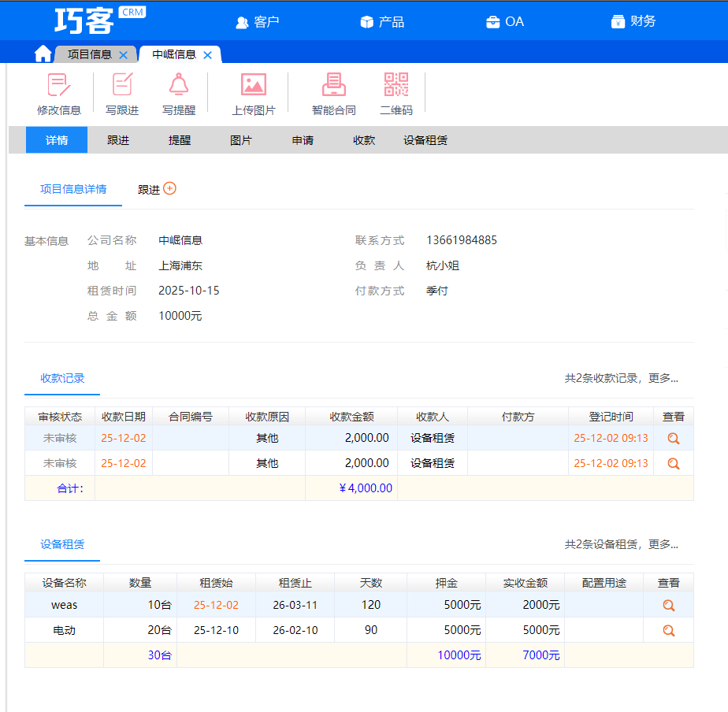View the first 收款记录 row with the magnifier
The height and width of the screenshot is (712, 728).
pos(673,439)
